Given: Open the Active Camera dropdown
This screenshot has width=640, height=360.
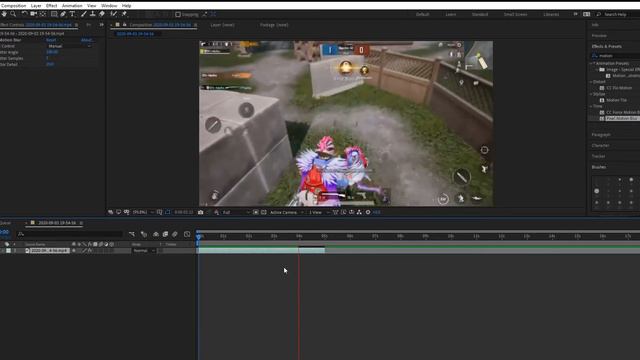Looking at the screenshot, I should 287,212.
